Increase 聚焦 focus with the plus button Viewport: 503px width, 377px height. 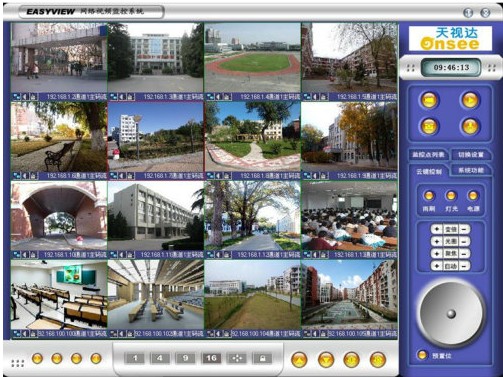pyautogui.click(x=436, y=253)
